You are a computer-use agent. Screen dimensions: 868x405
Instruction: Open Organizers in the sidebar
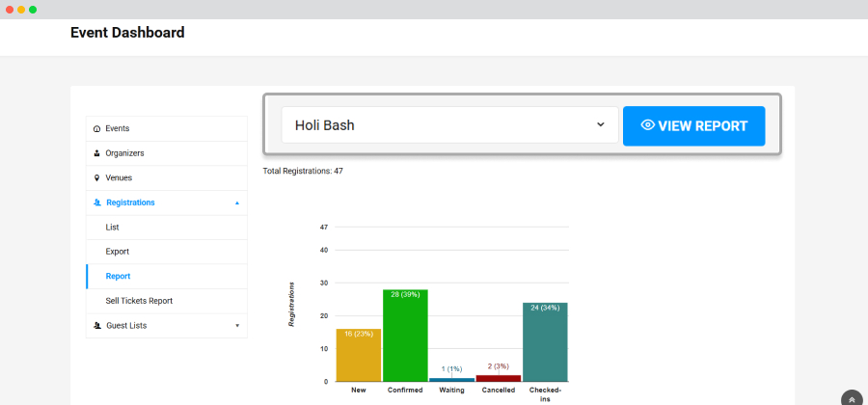[167, 153]
